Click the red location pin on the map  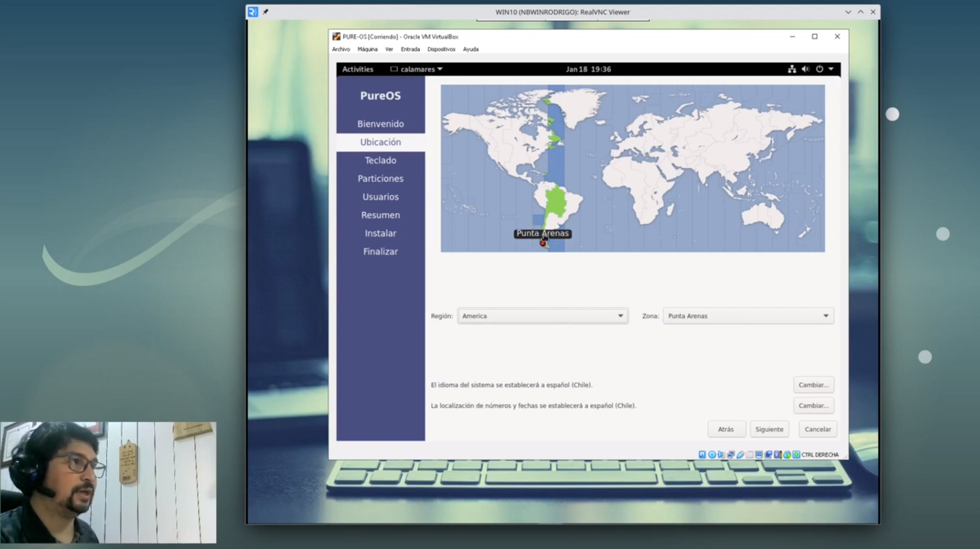coord(543,243)
